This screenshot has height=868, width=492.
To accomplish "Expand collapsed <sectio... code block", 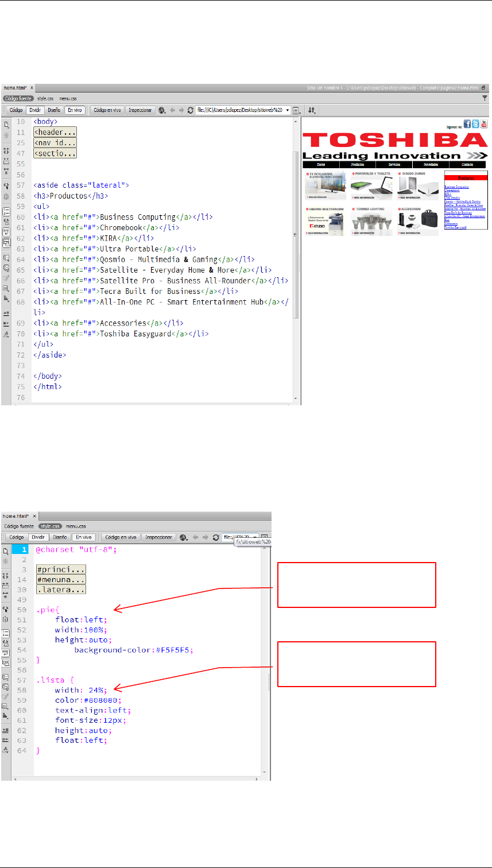I will tap(55, 153).
